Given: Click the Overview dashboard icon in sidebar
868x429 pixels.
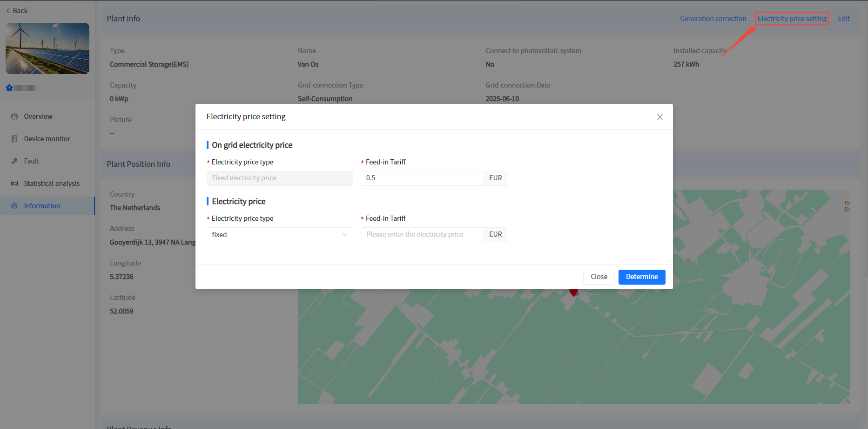Looking at the screenshot, I should (x=14, y=116).
